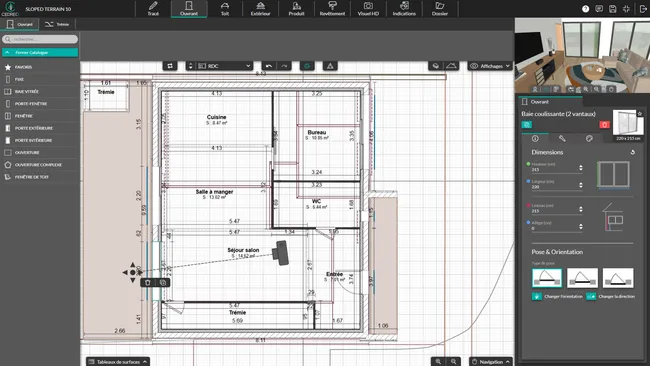
Task: Reset dimensions with the circular arrow icon
Action: tap(633, 152)
